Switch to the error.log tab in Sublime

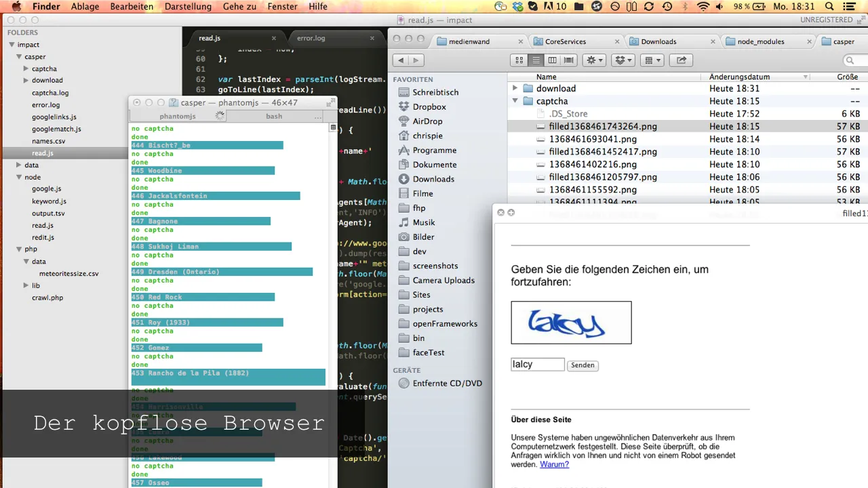[311, 38]
